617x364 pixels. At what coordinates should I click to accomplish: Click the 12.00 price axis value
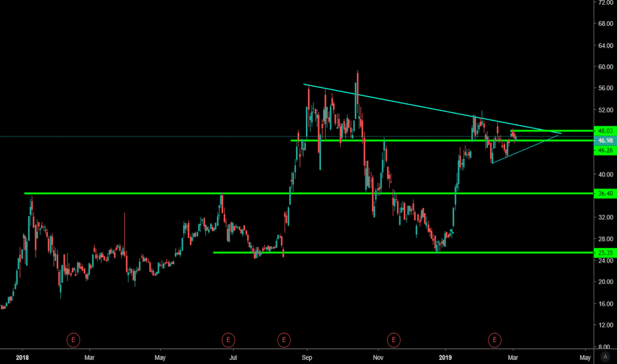(x=606, y=325)
